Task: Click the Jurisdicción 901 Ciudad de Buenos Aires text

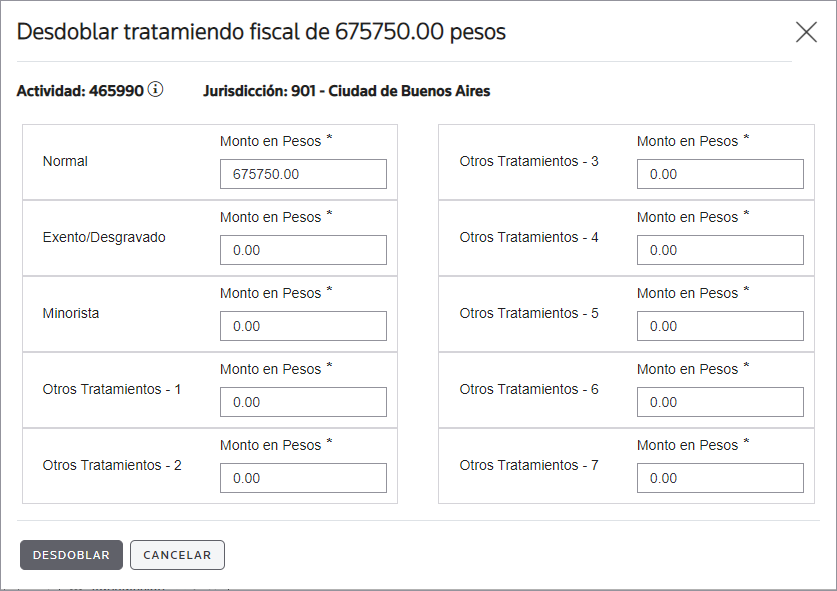Action: (346, 91)
